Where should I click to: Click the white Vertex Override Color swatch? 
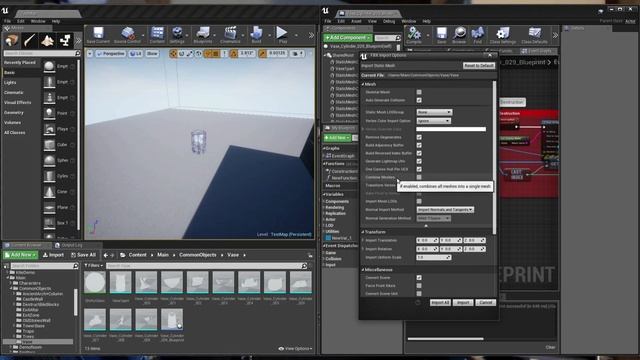[x=451, y=129]
